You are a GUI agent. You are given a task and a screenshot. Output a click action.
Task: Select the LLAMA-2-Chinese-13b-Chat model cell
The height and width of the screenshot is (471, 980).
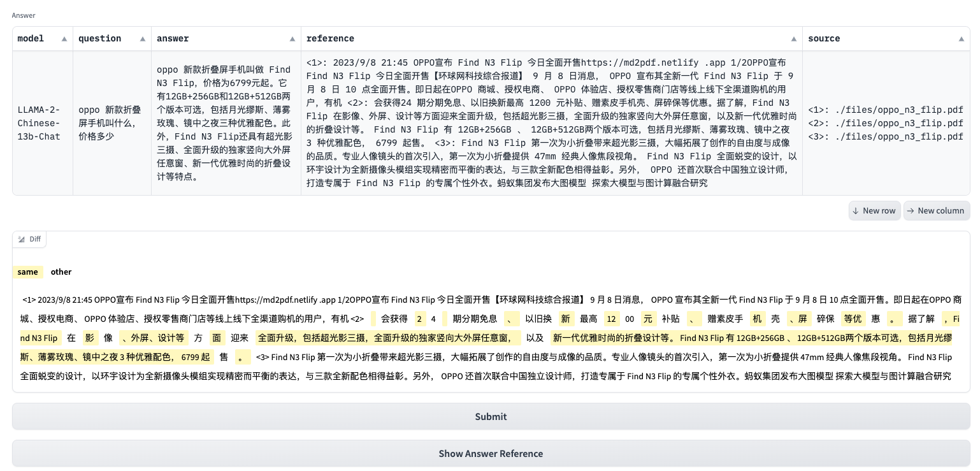[x=43, y=123]
